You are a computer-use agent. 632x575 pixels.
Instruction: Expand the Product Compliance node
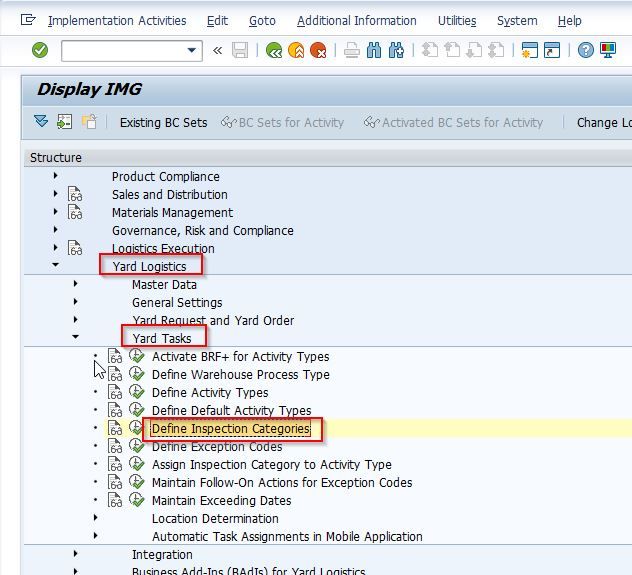pos(56,176)
